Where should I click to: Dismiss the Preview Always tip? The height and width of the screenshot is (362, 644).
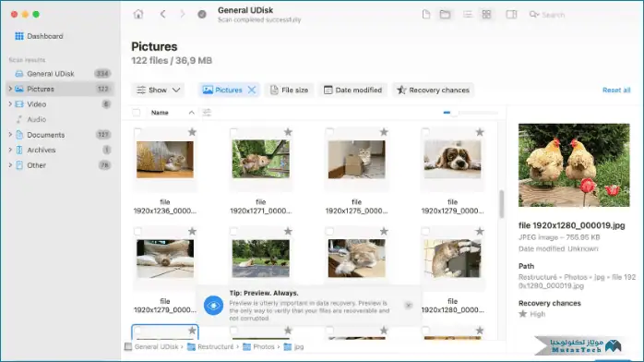408,306
